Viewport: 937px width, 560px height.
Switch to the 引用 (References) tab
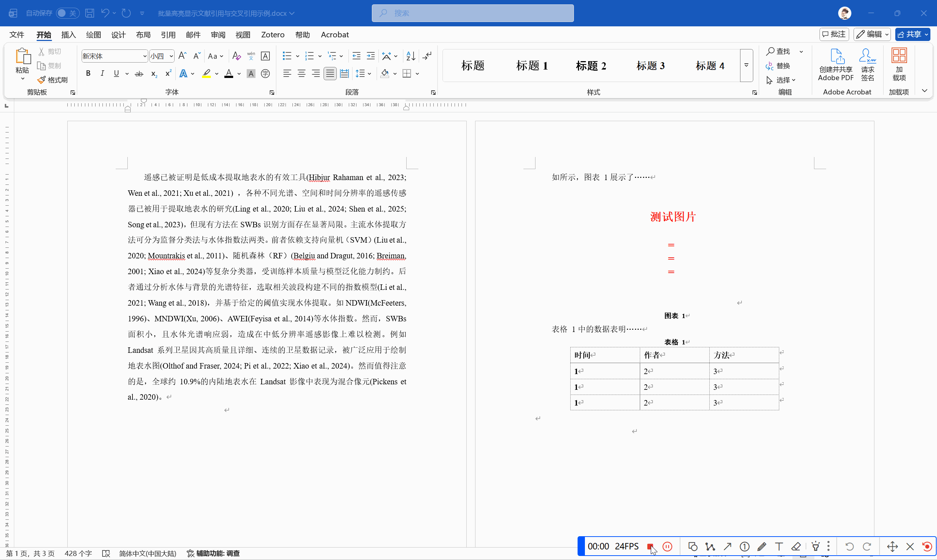pyautogui.click(x=168, y=35)
